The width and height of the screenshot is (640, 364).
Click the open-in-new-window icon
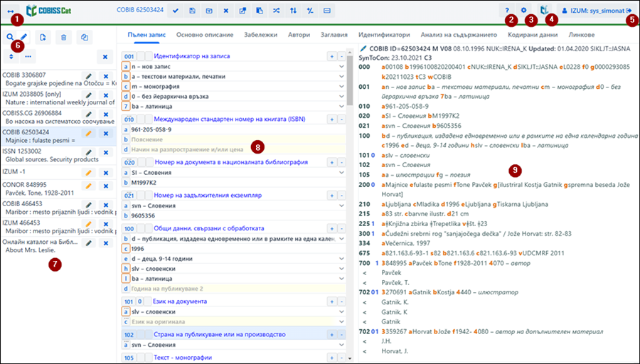(242, 11)
